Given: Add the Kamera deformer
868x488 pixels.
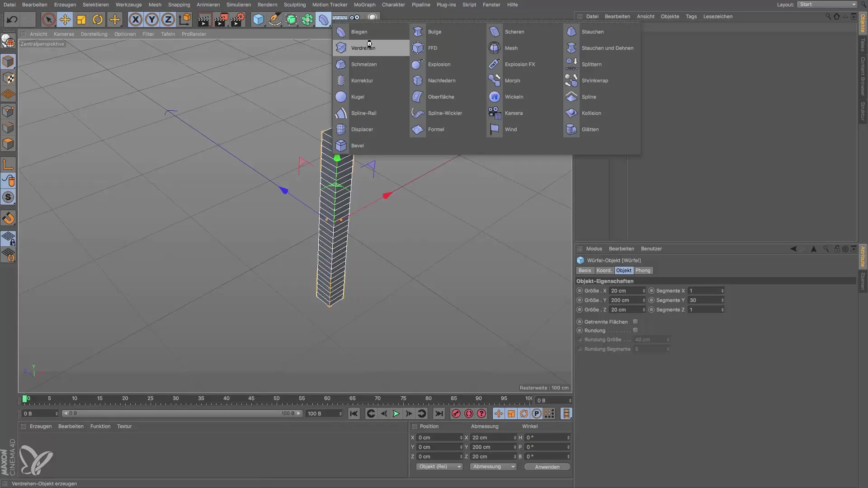Looking at the screenshot, I should pos(524,113).
